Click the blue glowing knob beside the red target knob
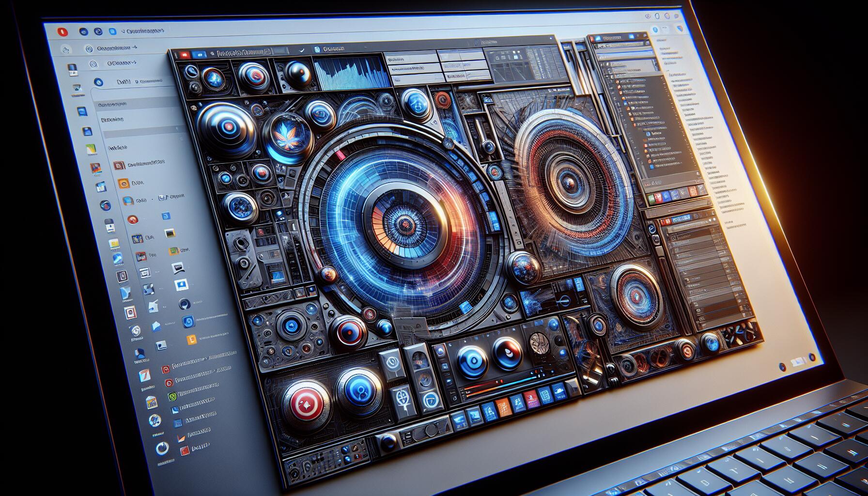 pos(359,390)
